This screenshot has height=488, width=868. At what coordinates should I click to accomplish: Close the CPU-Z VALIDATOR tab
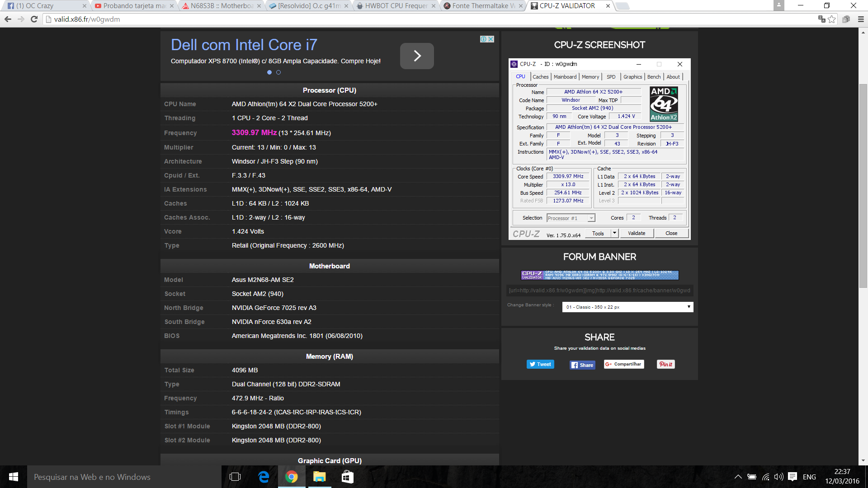tap(608, 6)
